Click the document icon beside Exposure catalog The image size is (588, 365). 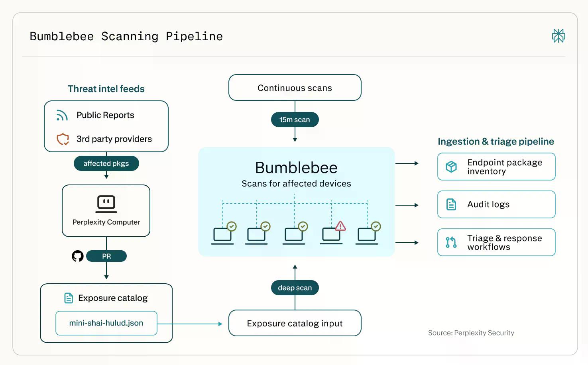click(x=69, y=298)
